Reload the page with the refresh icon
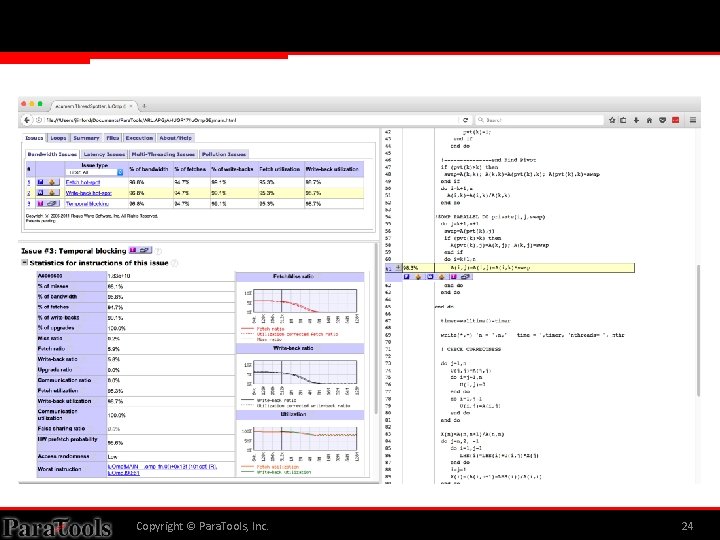Image resolution: width=720 pixels, height=540 pixels. click(465, 120)
